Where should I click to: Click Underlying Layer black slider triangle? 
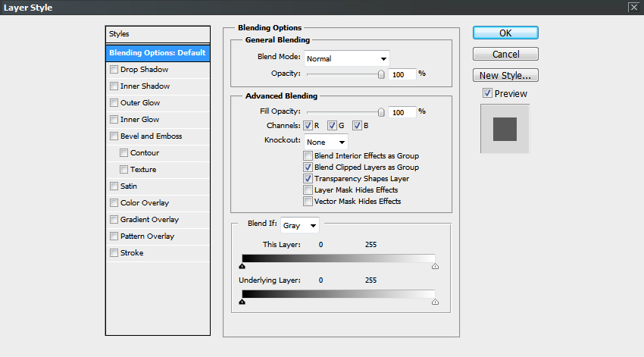(242, 301)
